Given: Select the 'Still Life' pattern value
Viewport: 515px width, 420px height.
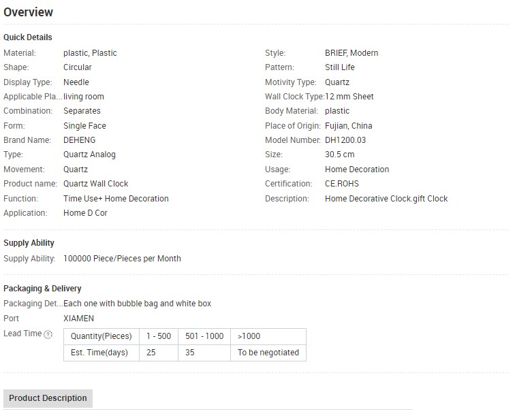Looking at the screenshot, I should 340,67.
